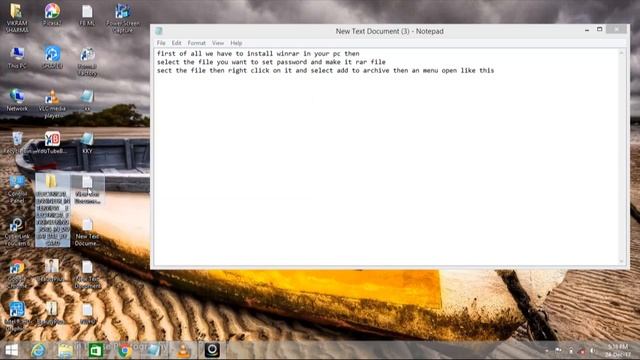Open File Explorer from the taskbar
640x360 pixels.
(65, 350)
